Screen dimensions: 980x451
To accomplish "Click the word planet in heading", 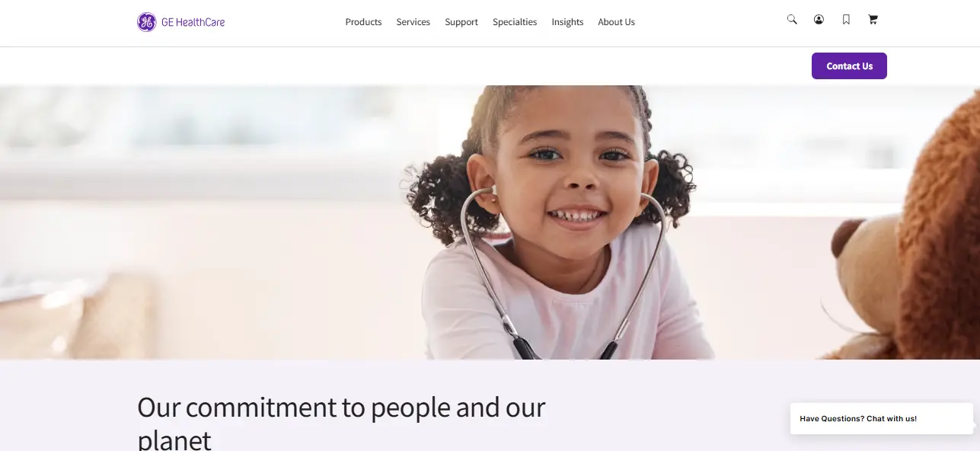I will [x=174, y=440].
